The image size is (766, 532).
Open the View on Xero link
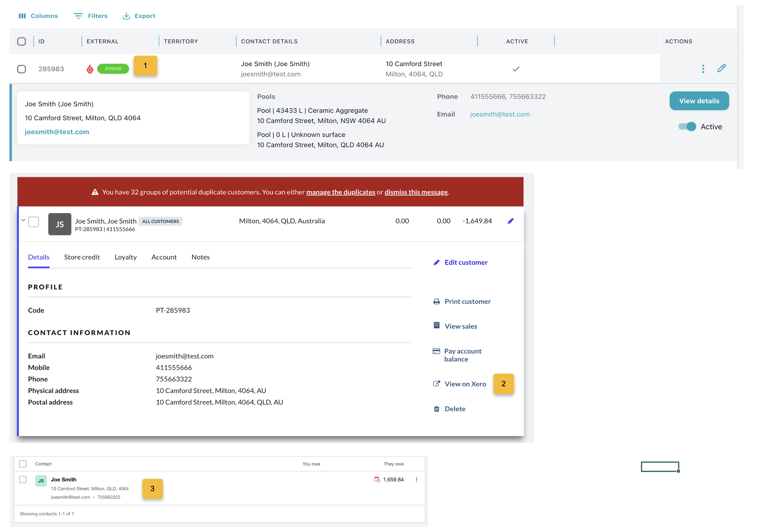465,384
